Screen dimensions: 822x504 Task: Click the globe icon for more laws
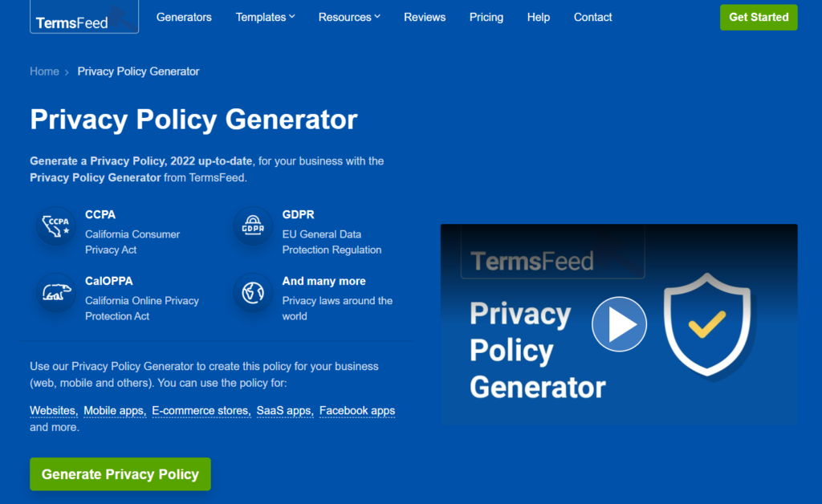coord(253,292)
